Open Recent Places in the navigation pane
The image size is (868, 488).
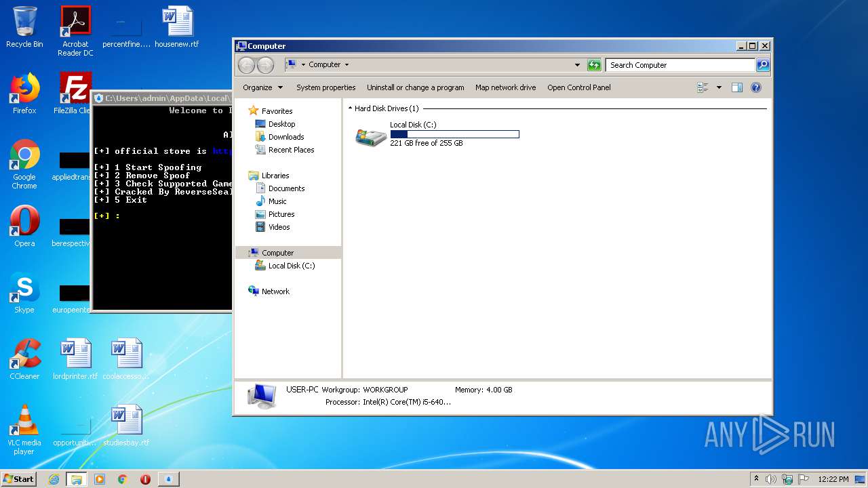(291, 150)
